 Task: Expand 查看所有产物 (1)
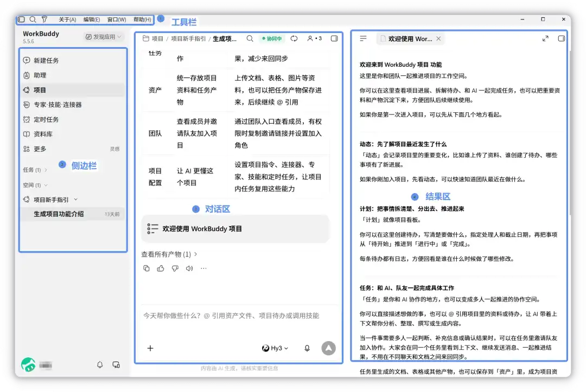(169, 254)
